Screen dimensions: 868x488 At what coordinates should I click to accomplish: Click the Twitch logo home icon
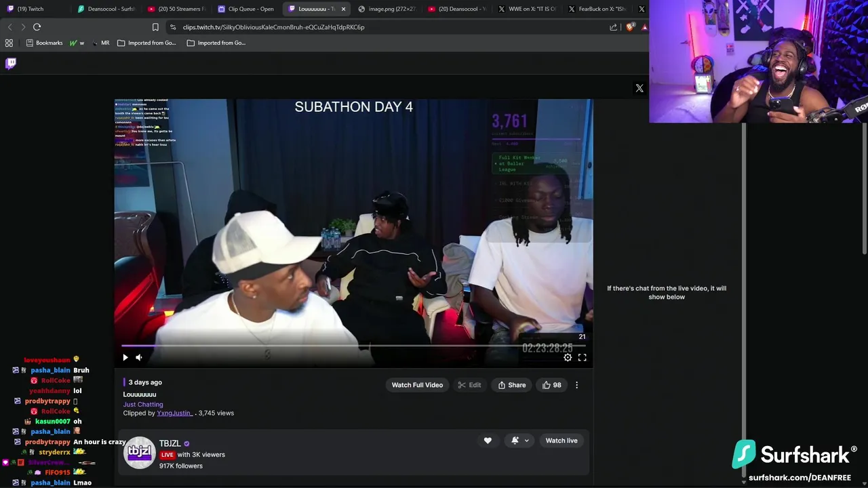(x=11, y=63)
